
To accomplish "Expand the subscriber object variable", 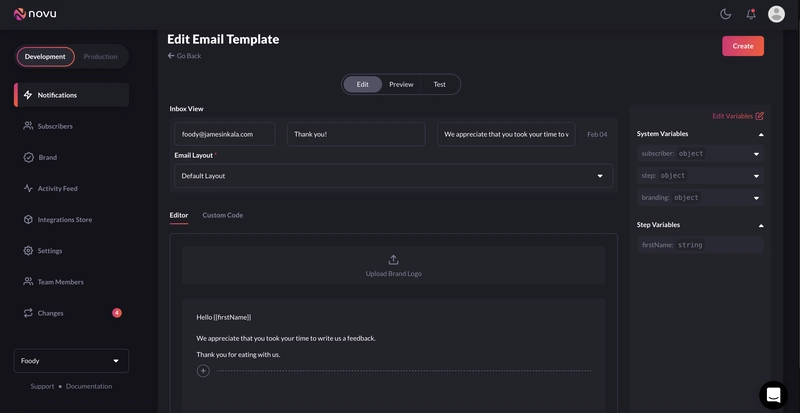I will [x=756, y=154].
